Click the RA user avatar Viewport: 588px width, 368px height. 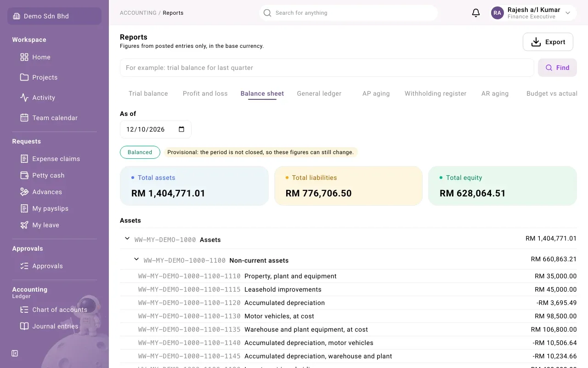coord(498,13)
